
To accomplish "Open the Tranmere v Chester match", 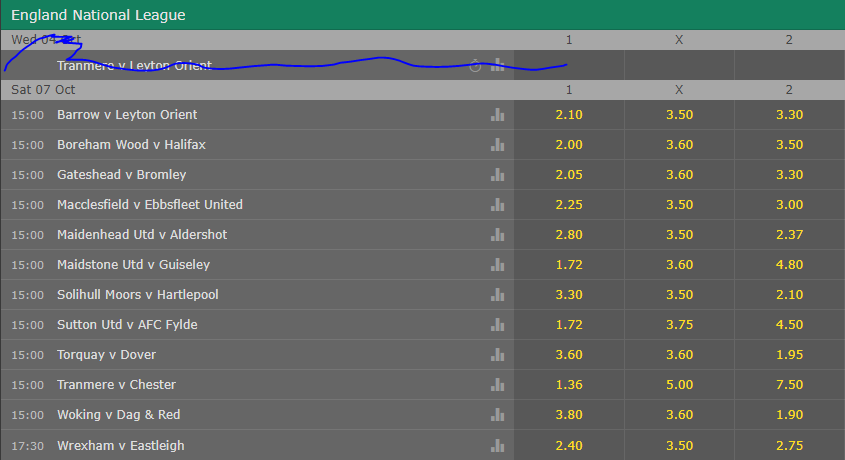I will (x=116, y=385).
